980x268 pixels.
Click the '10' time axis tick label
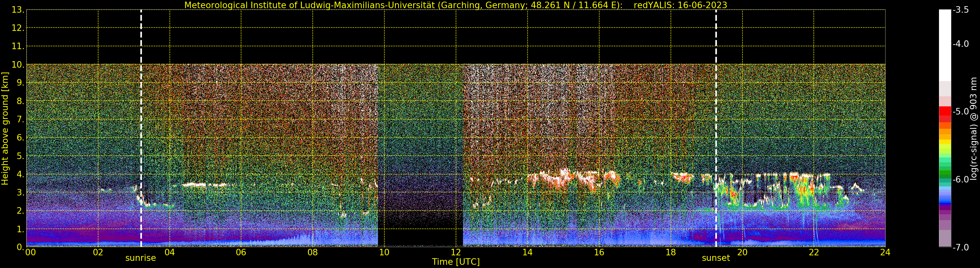384,252
